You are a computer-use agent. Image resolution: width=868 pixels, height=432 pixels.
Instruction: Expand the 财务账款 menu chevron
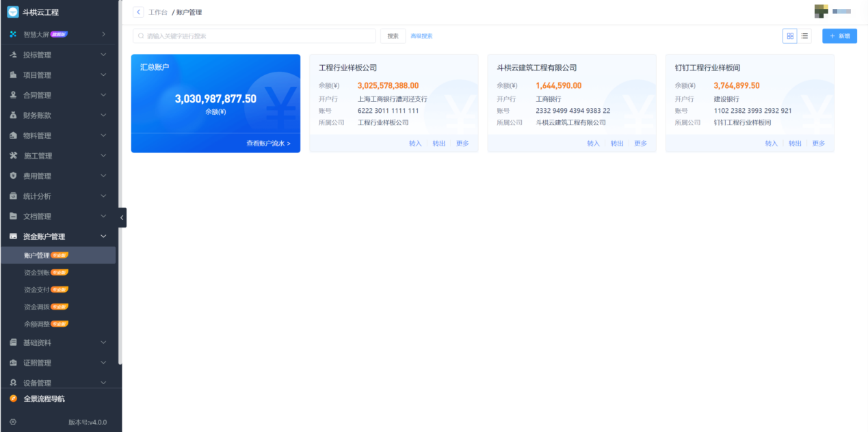pyautogui.click(x=103, y=116)
